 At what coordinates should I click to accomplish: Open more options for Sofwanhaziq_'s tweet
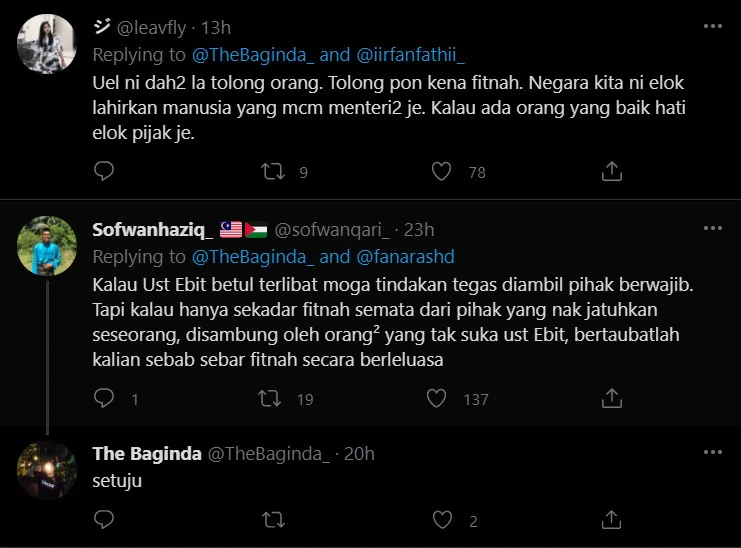point(711,230)
